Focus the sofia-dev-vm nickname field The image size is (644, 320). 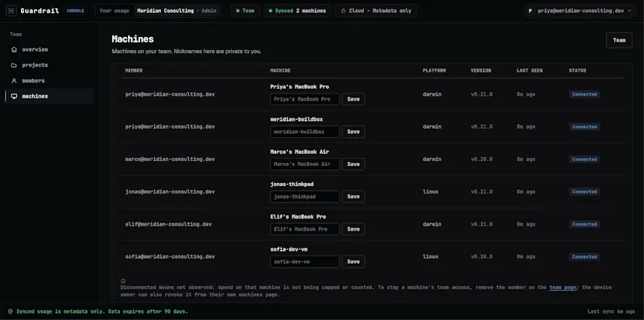(x=305, y=262)
